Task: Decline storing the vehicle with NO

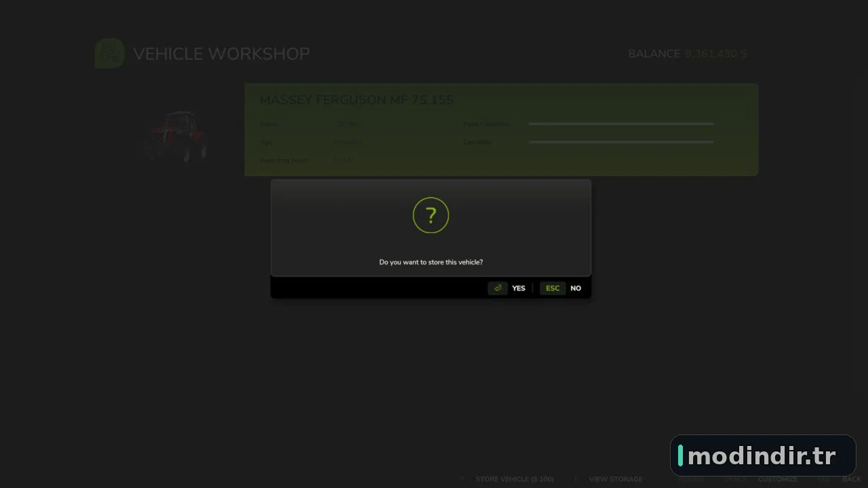Action: coord(576,288)
